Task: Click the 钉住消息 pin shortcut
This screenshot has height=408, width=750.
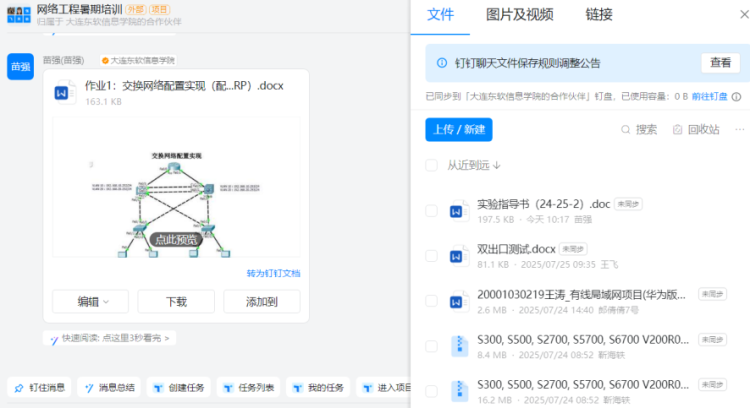Action: click(39, 388)
